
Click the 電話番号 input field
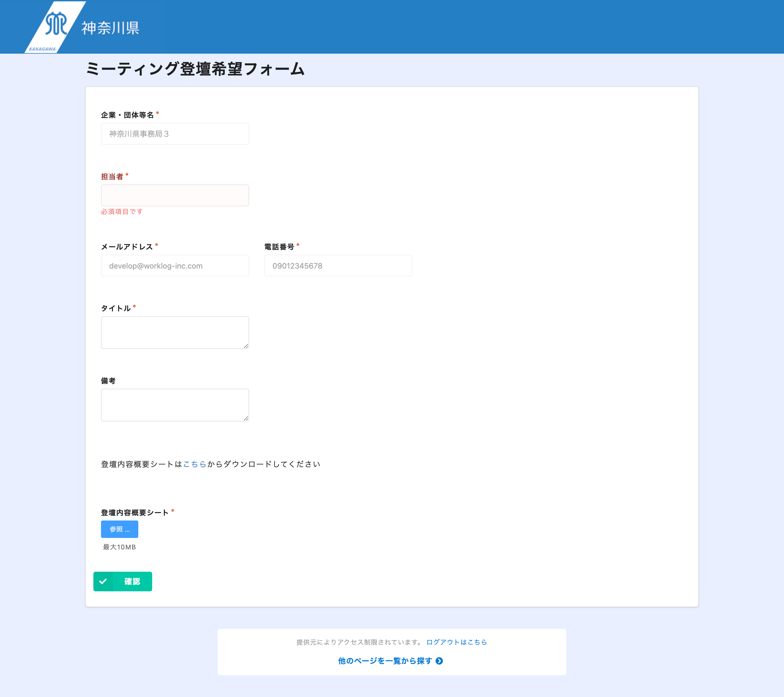pyautogui.click(x=338, y=266)
